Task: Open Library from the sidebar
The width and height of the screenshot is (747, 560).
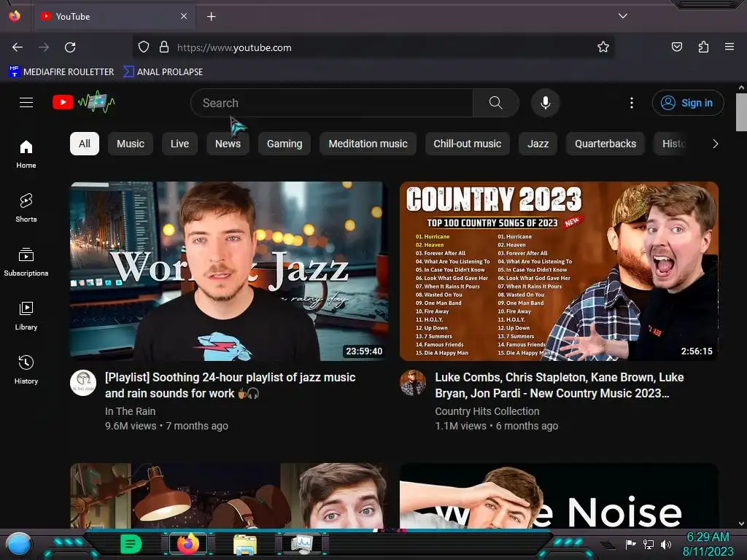Action: pos(26,316)
